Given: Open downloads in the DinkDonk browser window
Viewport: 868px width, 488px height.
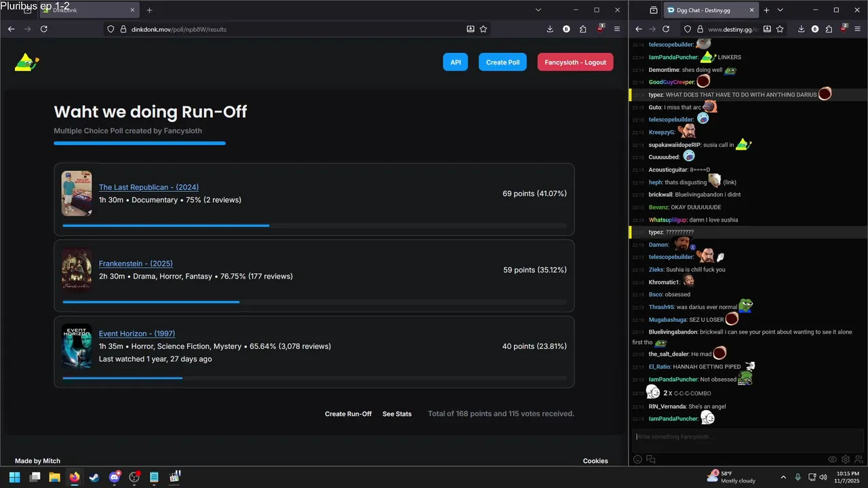Looking at the screenshot, I should (x=550, y=29).
